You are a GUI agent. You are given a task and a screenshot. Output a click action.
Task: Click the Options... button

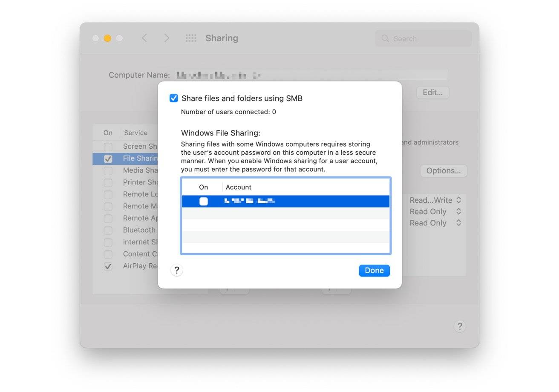[444, 171]
